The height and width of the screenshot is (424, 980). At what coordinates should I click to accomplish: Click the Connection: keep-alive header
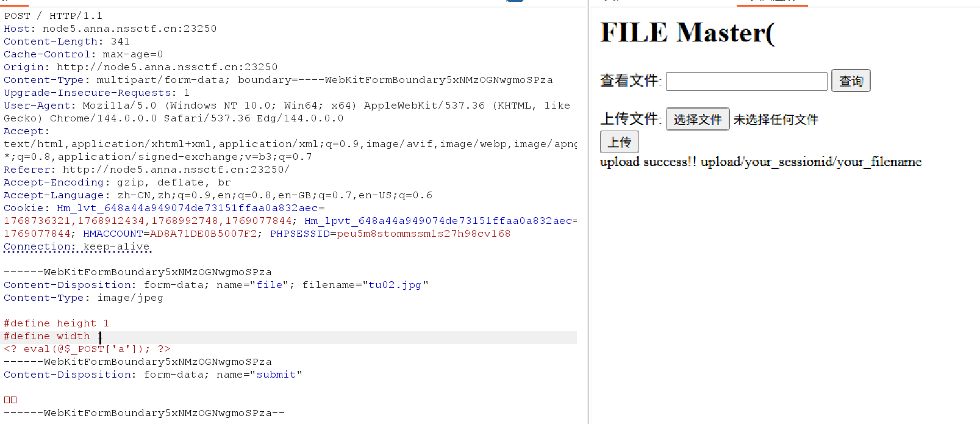point(77,246)
